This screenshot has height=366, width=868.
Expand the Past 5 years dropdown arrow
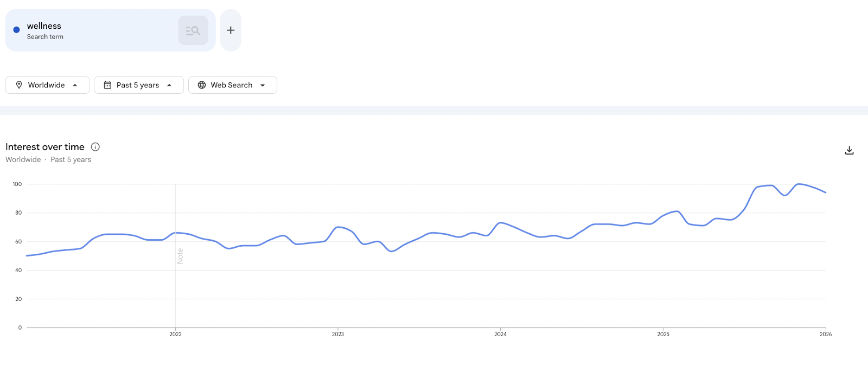pyautogui.click(x=169, y=85)
